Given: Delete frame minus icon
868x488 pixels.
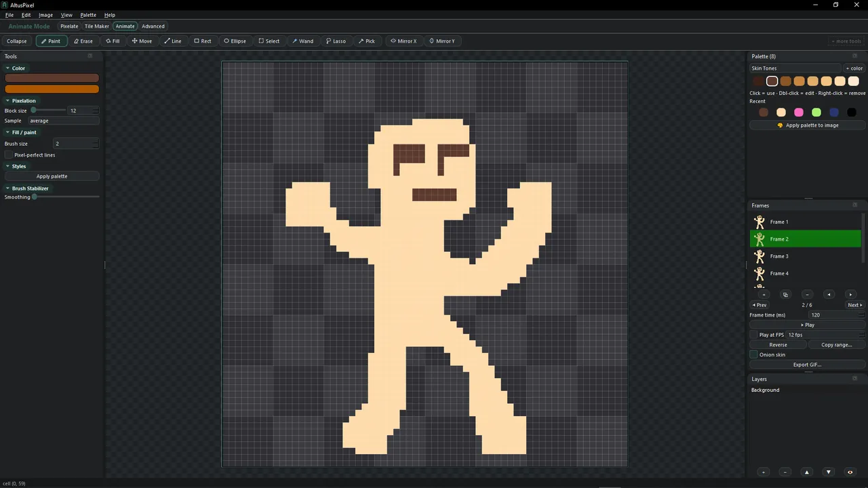Looking at the screenshot, I should coord(807,295).
